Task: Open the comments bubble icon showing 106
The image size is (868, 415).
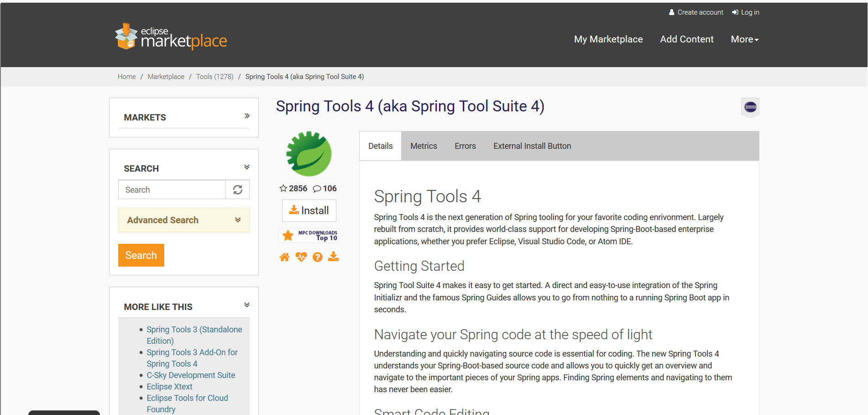Action: (317, 189)
